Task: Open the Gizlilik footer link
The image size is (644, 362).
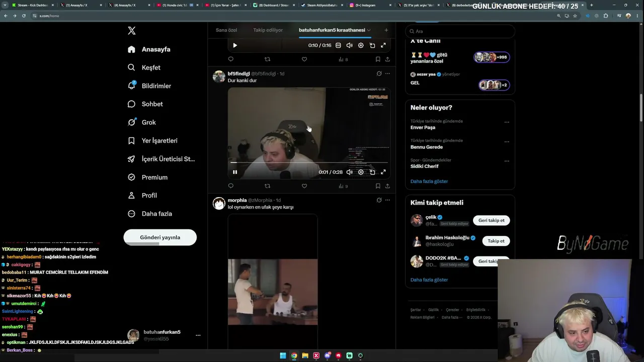Action: coord(433,310)
